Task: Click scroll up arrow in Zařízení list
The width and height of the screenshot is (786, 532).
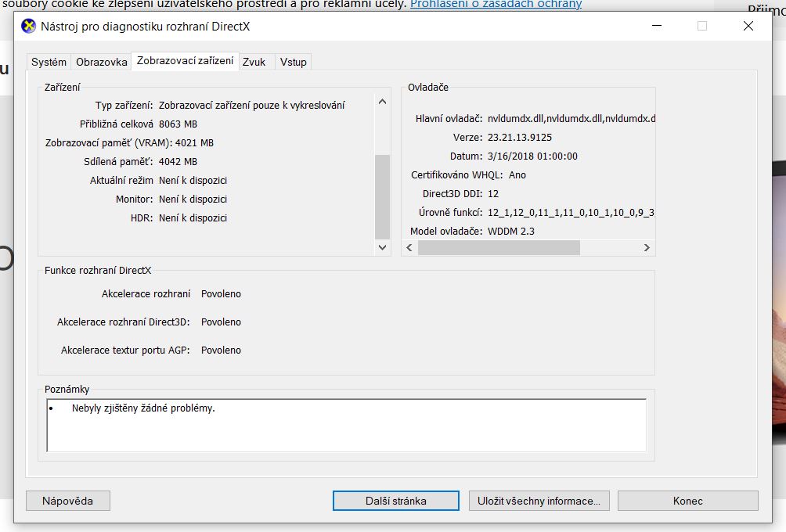Action: click(x=383, y=102)
